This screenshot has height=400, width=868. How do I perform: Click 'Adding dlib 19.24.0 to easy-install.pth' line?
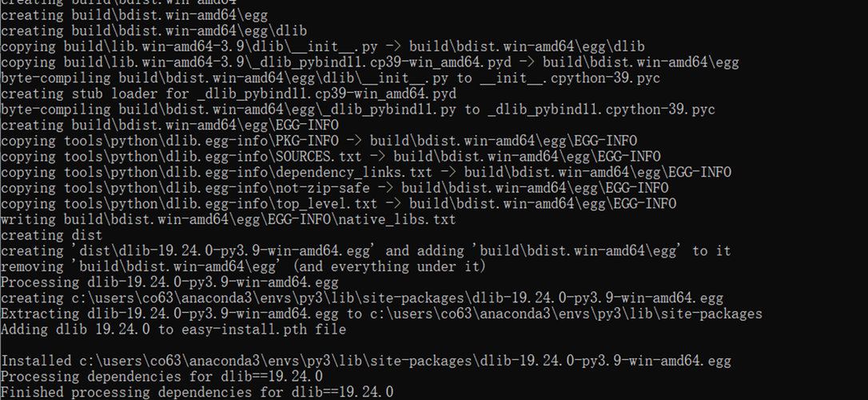[x=173, y=329]
